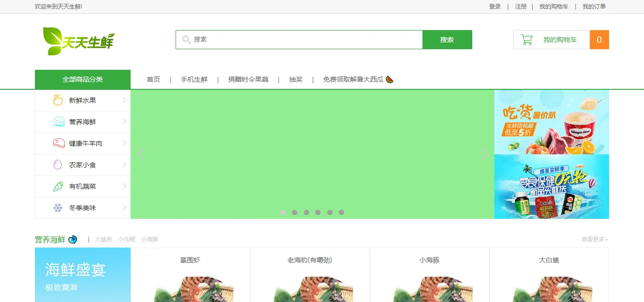Open 免费领取解暑大西瓜 navigation item

[x=353, y=79]
